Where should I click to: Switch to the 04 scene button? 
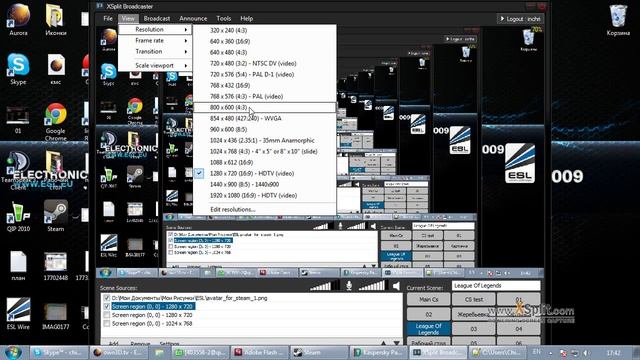click(x=518, y=329)
